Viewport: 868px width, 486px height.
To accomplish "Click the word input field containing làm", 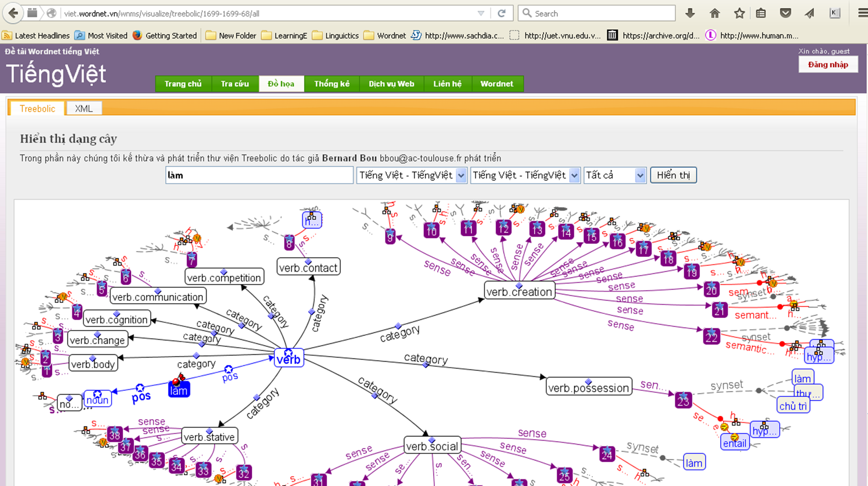I will click(259, 175).
